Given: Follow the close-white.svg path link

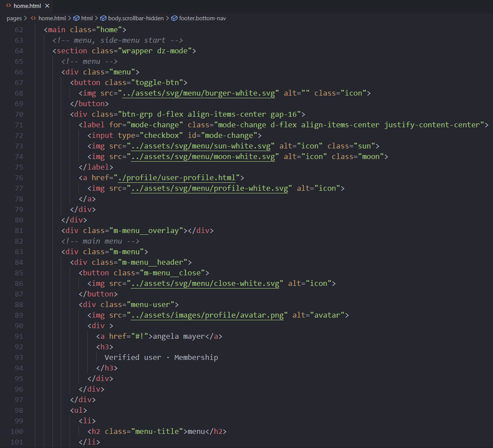Looking at the screenshot, I should [205, 284].
